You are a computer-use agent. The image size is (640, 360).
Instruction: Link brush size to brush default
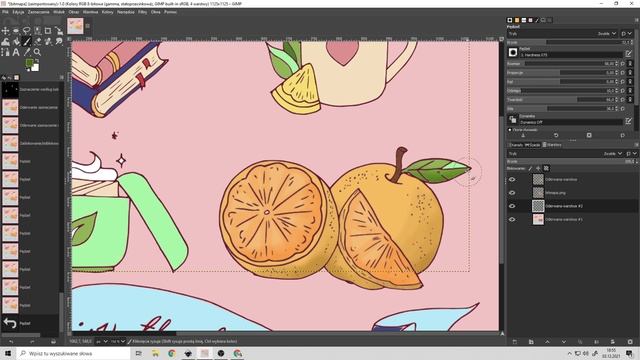[630, 64]
